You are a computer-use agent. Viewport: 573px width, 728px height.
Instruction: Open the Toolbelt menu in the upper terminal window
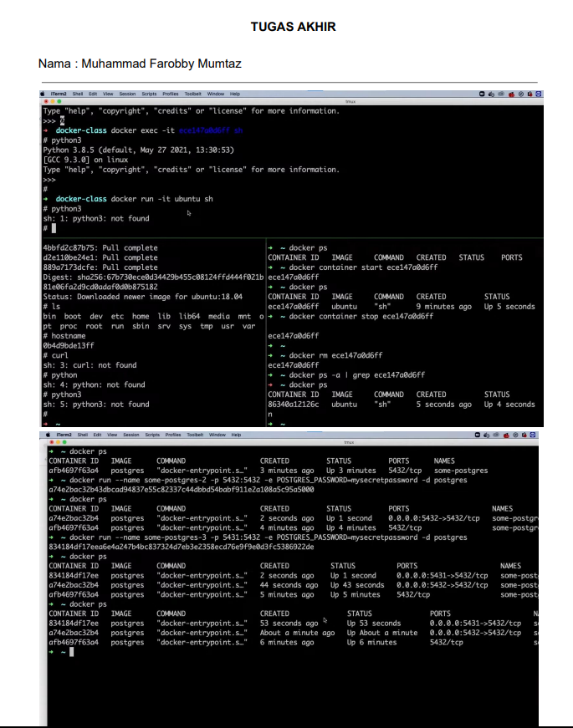[x=193, y=94]
